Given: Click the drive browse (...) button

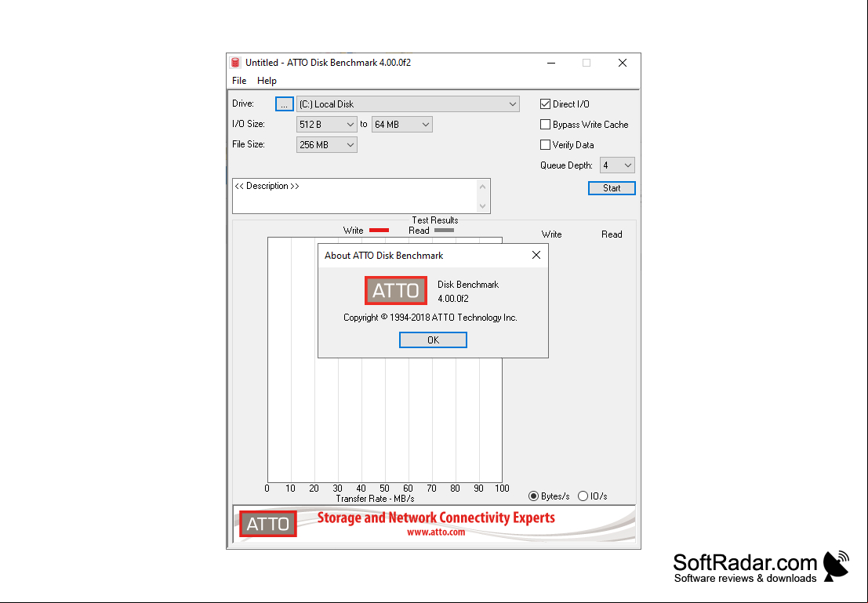Looking at the screenshot, I should click(285, 104).
